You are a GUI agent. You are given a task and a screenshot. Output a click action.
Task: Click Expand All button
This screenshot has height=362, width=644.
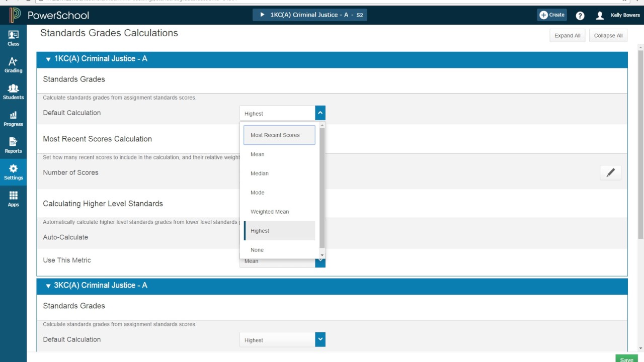point(568,36)
